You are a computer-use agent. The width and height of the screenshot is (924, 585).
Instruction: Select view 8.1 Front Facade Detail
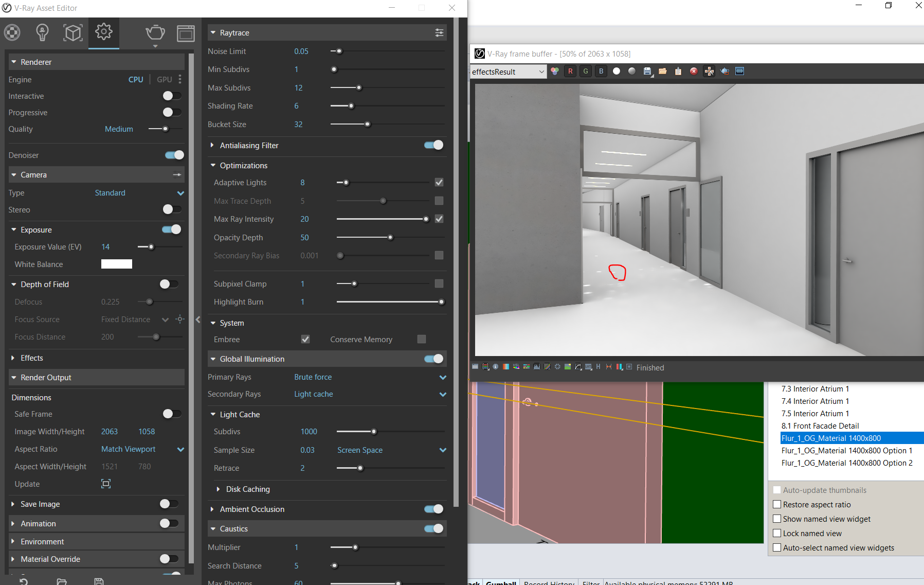(820, 426)
